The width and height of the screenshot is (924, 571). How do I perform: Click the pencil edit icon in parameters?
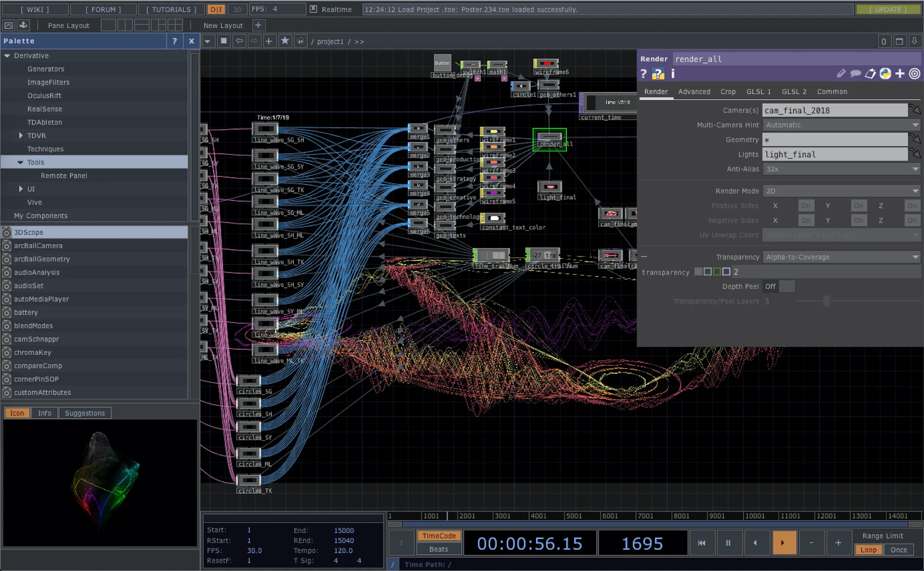[x=841, y=73]
